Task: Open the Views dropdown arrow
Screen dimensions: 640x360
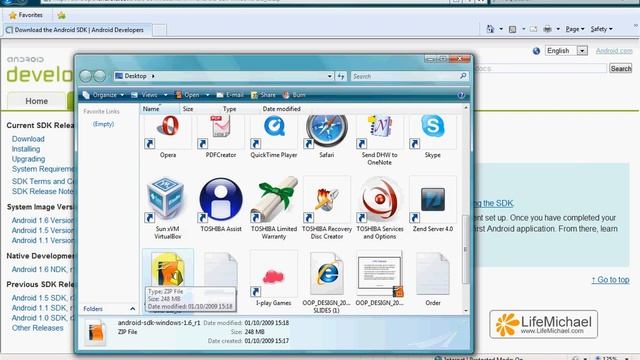Action: click(165, 95)
